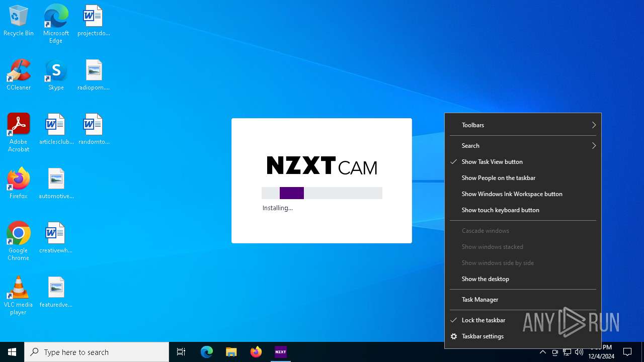Viewport: 644px width, 362px height.
Task: Click the NZXT CAM installer progress bar
Action: coord(322,193)
